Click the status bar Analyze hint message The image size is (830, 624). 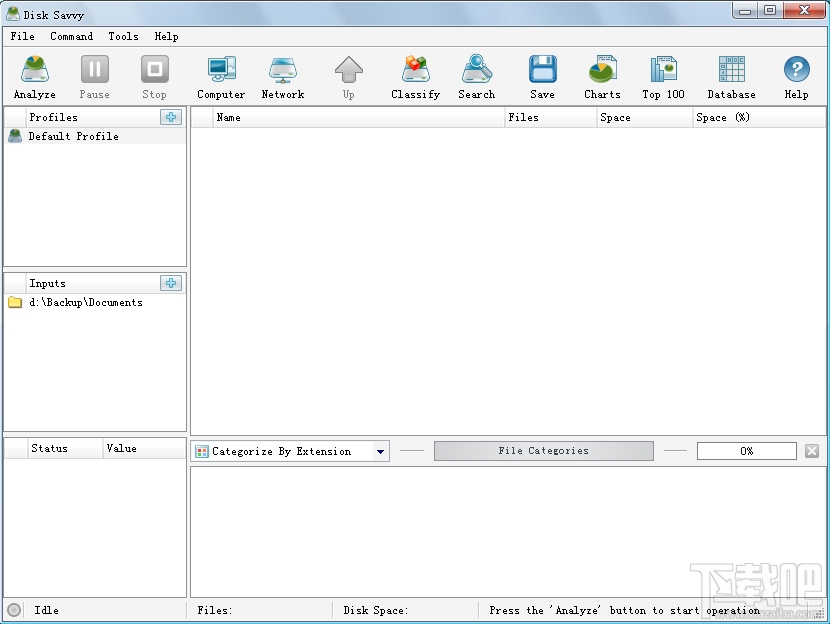click(x=625, y=610)
